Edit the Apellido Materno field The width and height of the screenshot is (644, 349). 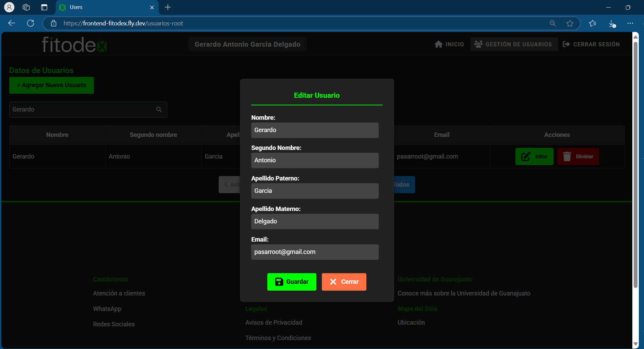point(315,221)
